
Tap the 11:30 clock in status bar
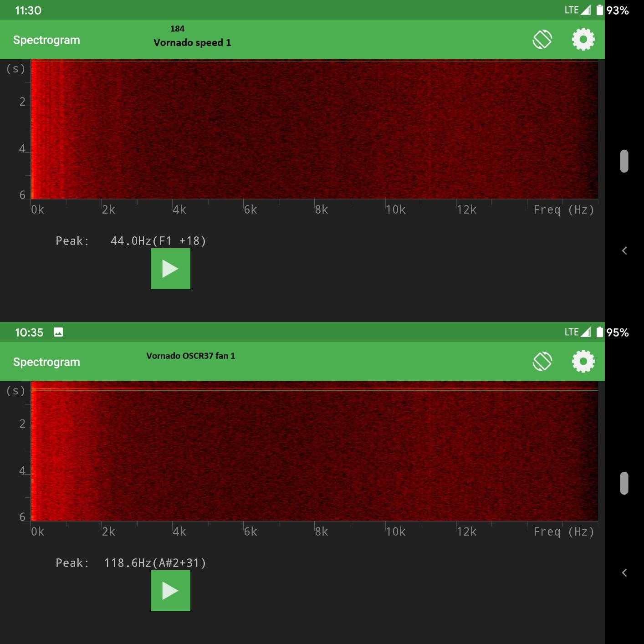[28, 10]
